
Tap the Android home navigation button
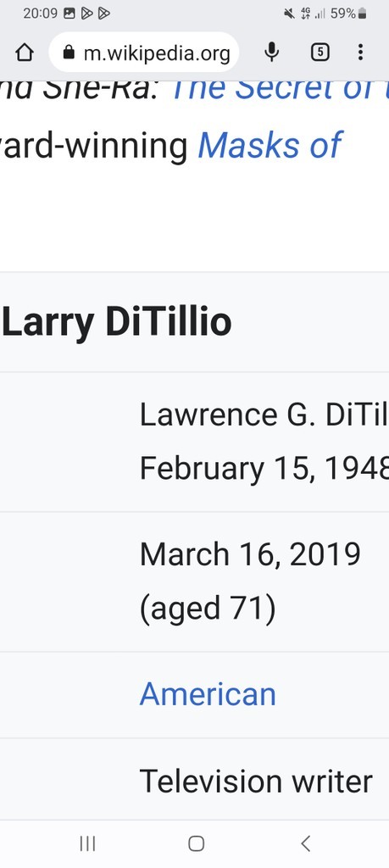coord(196,843)
